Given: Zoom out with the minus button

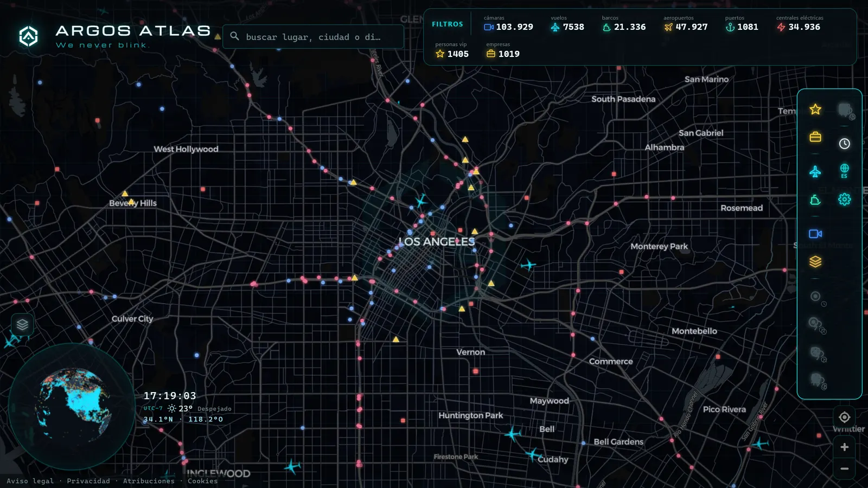Looking at the screenshot, I should point(844,468).
